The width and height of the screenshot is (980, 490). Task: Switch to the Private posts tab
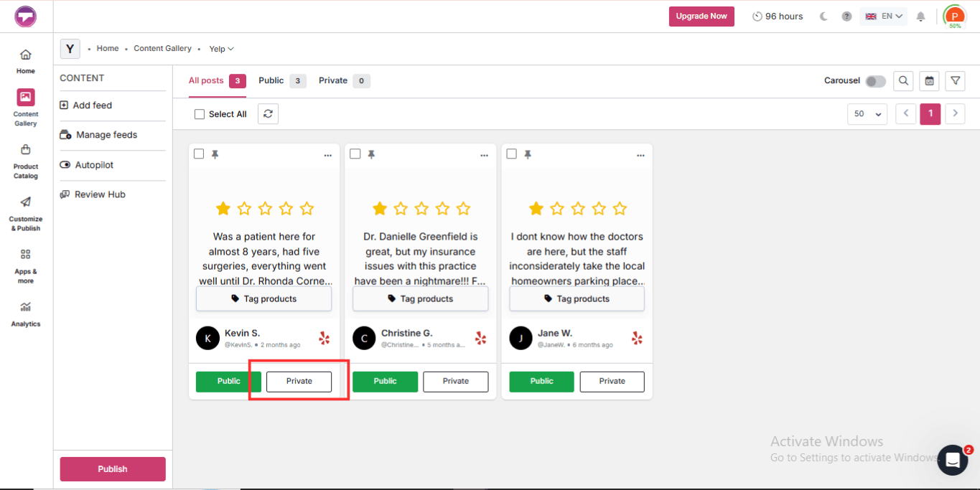tap(344, 81)
